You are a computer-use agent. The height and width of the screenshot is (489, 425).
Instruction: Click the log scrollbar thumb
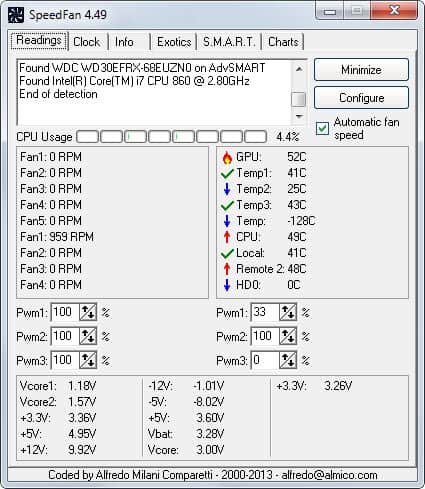tap(299, 99)
